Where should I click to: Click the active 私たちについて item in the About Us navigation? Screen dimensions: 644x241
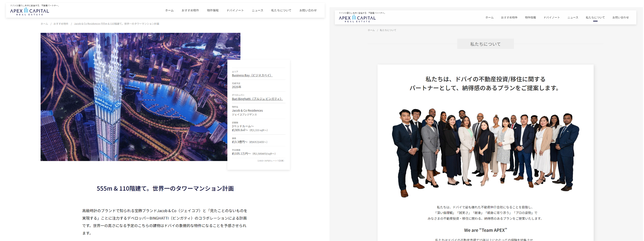(595, 18)
